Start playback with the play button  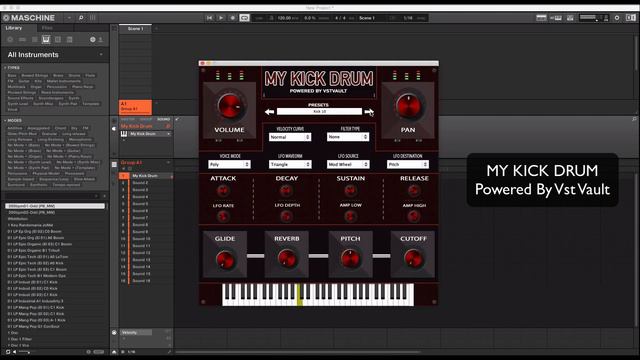(221, 18)
